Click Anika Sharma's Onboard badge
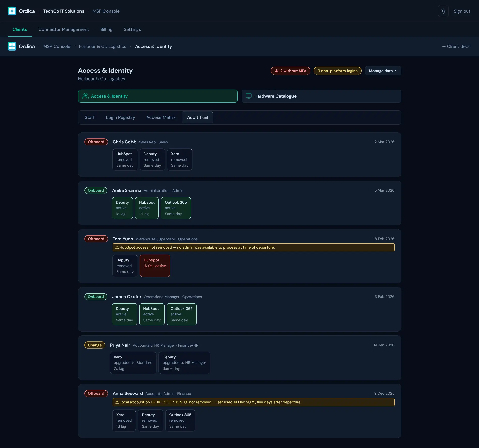 point(96,190)
